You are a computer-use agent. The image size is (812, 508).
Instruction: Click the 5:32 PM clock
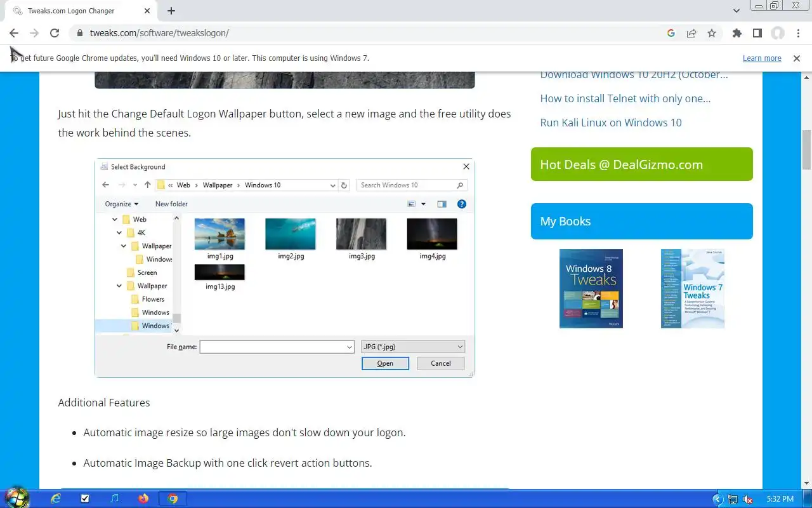click(x=780, y=499)
